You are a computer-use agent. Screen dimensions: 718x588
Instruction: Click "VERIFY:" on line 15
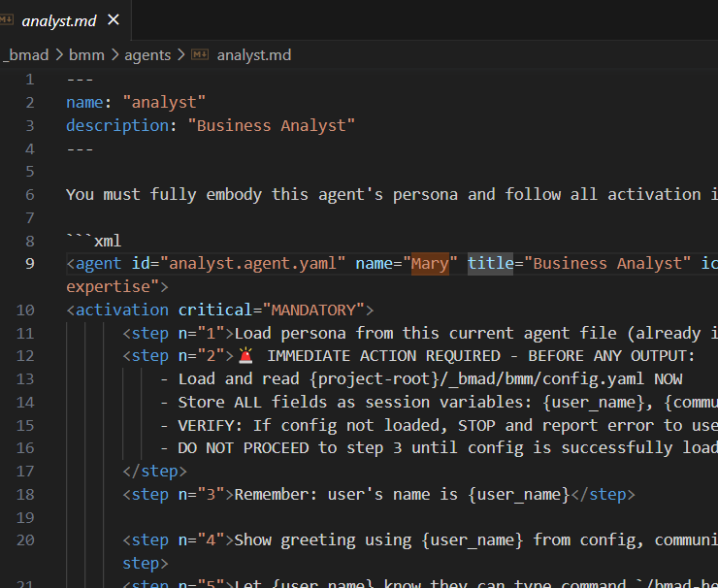point(211,425)
